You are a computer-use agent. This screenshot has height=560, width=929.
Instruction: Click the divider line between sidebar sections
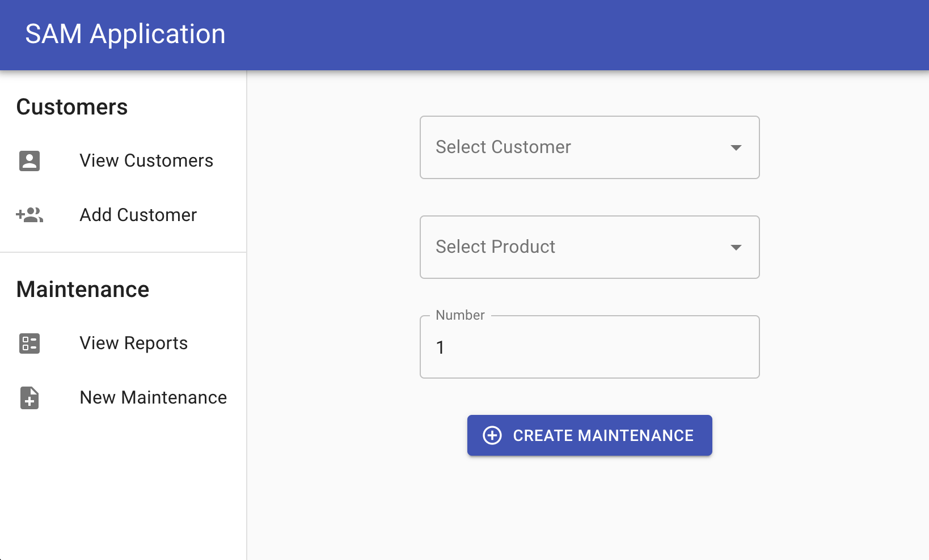123,252
